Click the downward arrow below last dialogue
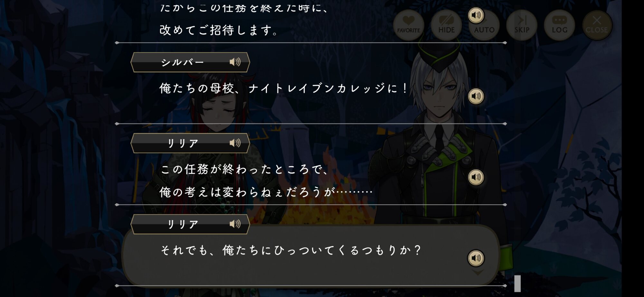This screenshot has height=297, width=644. [478, 273]
